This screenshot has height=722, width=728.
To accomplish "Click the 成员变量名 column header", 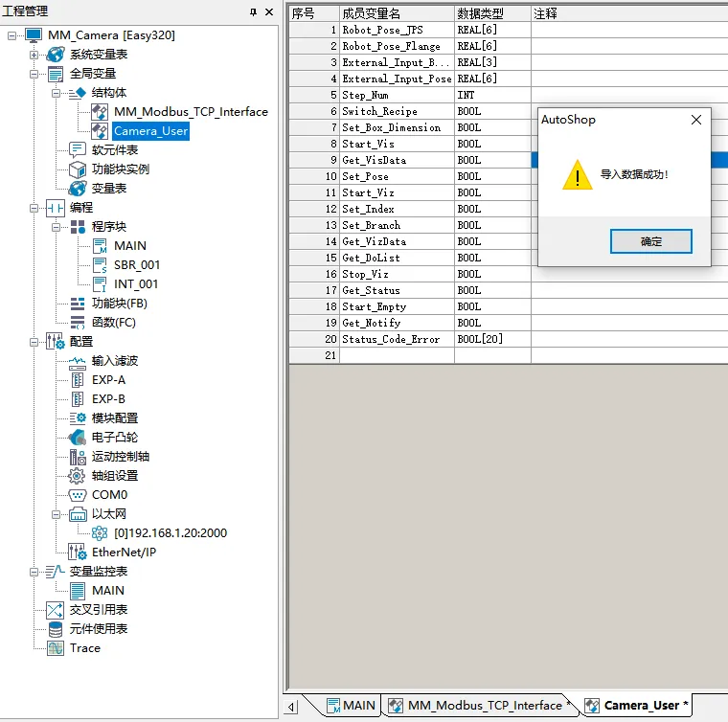I will pos(397,13).
